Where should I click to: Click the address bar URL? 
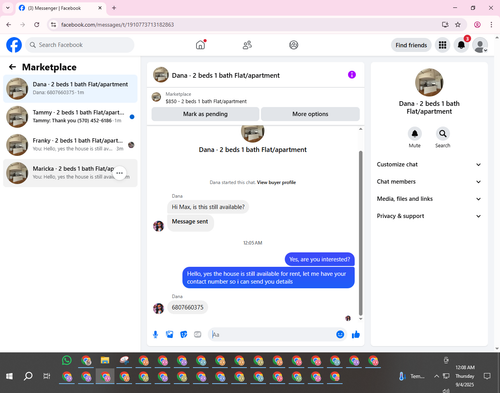coord(118,25)
